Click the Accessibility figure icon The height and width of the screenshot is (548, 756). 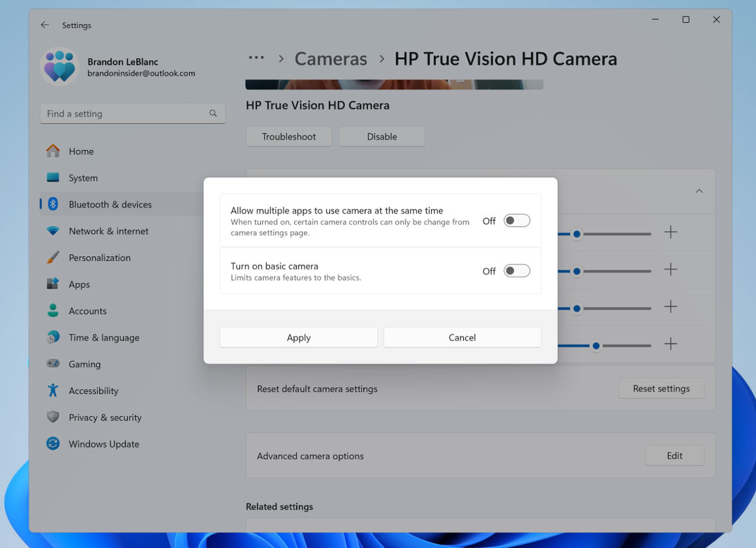[53, 390]
